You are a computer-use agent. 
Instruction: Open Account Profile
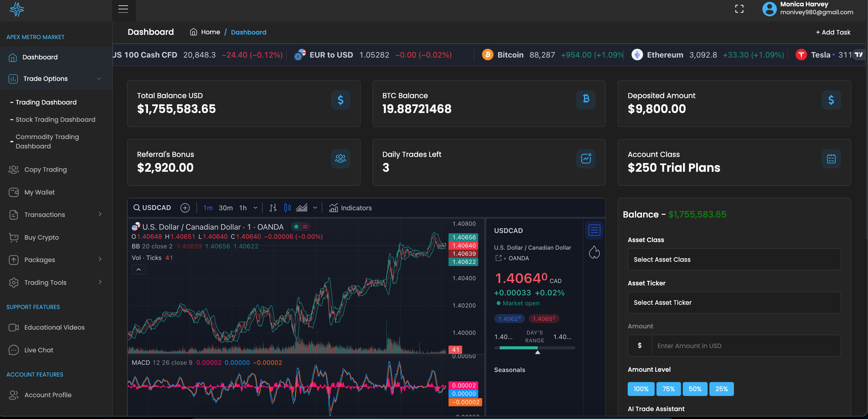click(48, 395)
